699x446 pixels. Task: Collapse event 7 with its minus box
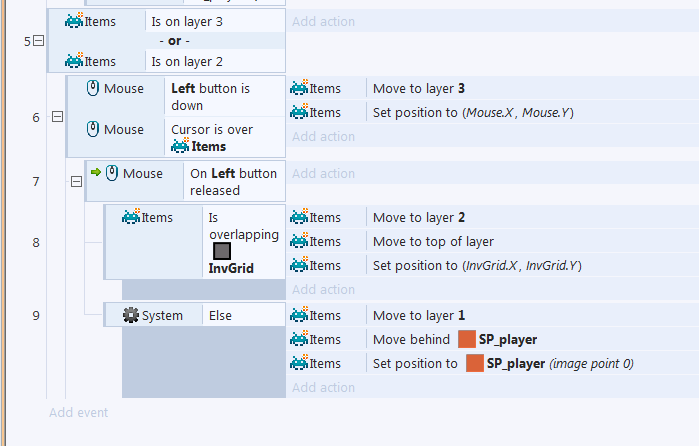[77, 182]
